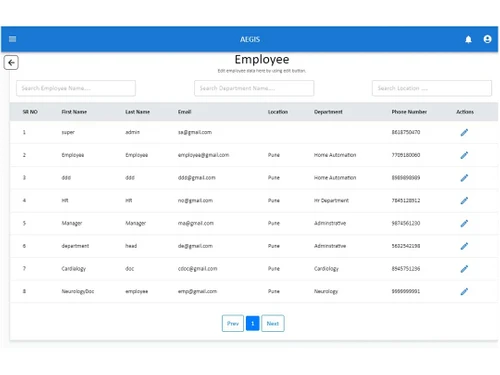The height and width of the screenshot is (375, 500).
Task: Click the Search Department Name field
Action: coord(254,88)
